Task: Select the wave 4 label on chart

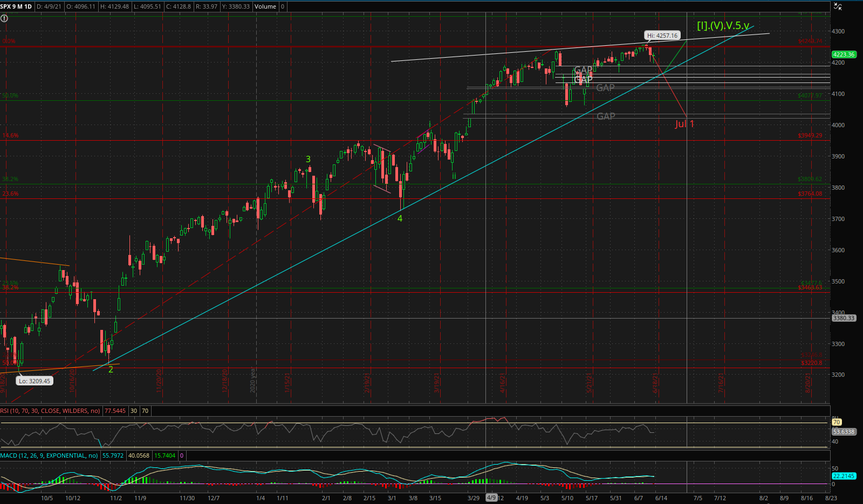Action: coord(400,218)
